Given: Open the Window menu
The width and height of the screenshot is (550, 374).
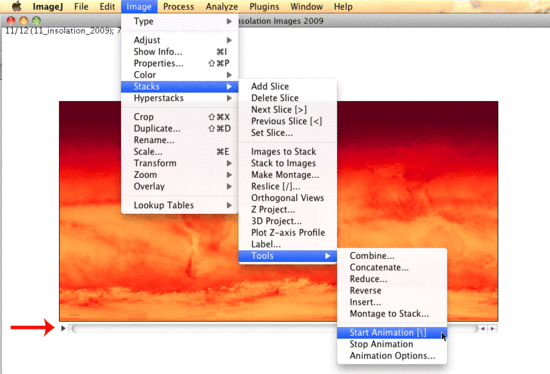Looking at the screenshot, I should (x=307, y=6).
